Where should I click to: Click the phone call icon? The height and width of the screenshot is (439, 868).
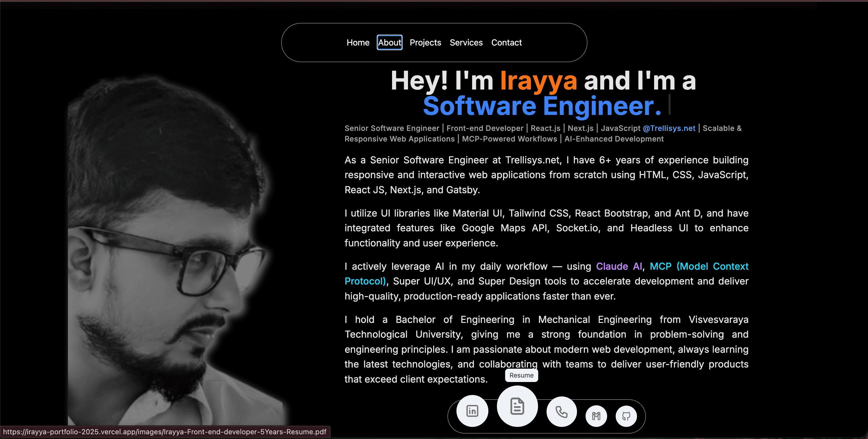[561, 412]
